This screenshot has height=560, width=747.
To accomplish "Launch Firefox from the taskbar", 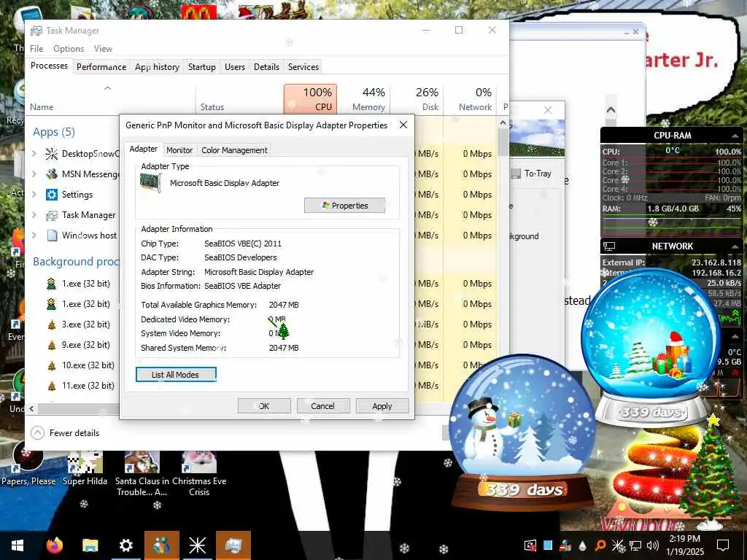I will click(x=54, y=545).
